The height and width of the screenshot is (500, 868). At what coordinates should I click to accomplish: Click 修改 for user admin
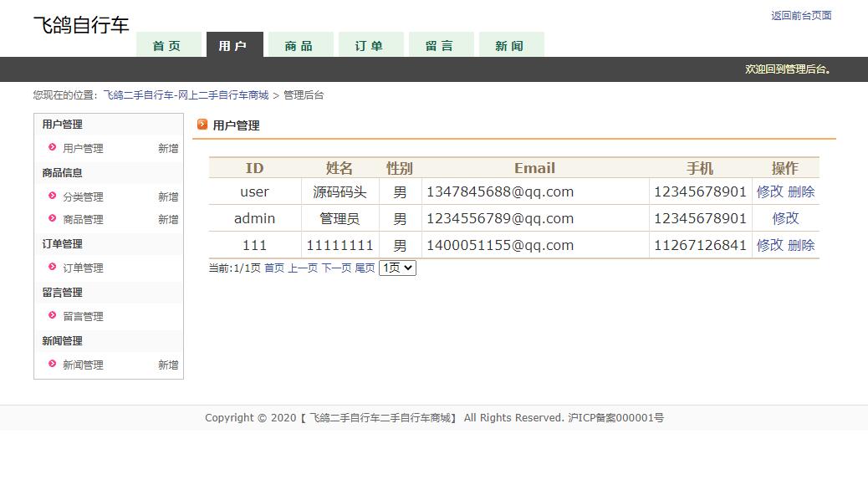pyautogui.click(x=784, y=217)
